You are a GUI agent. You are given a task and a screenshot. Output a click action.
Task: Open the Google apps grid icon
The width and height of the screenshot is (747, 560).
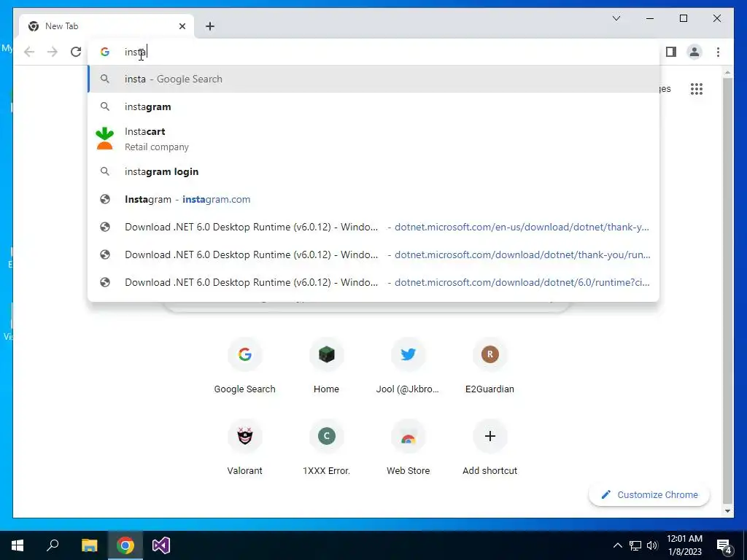697,89
